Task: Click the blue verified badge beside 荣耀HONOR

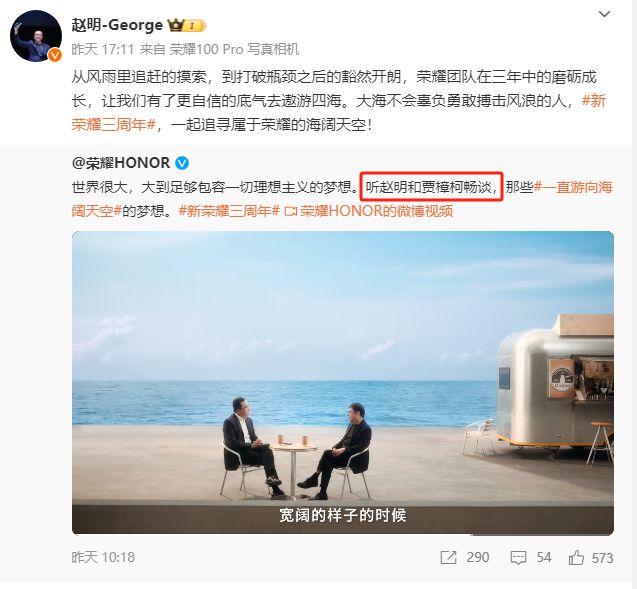Action: pos(182,163)
